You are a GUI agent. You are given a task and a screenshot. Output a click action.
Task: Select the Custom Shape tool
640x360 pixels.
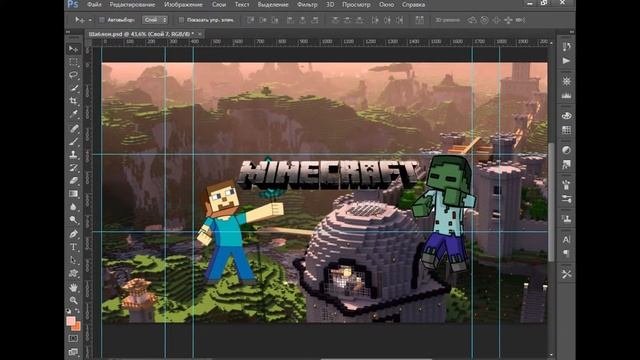click(x=73, y=273)
